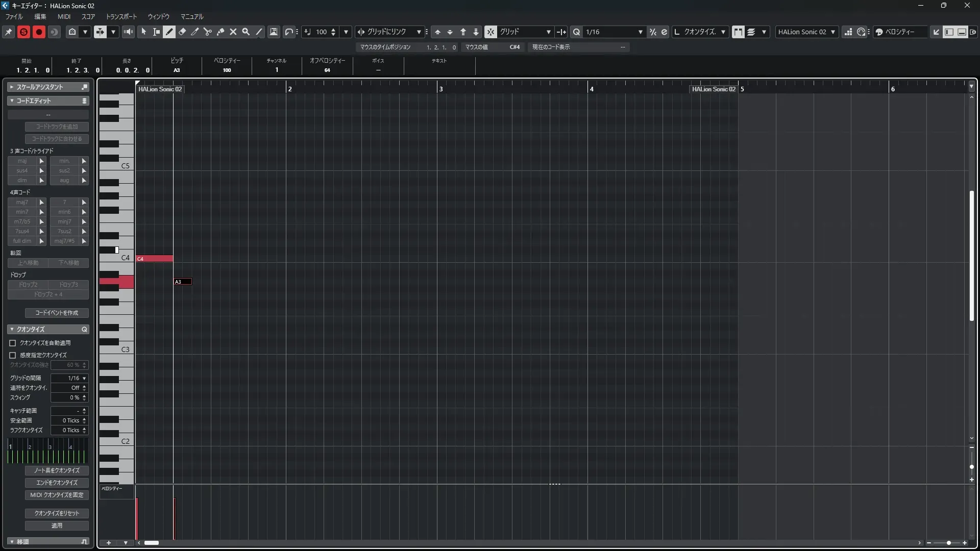The height and width of the screenshot is (551, 980).
Task: Select the Erase tool
Action: (182, 32)
